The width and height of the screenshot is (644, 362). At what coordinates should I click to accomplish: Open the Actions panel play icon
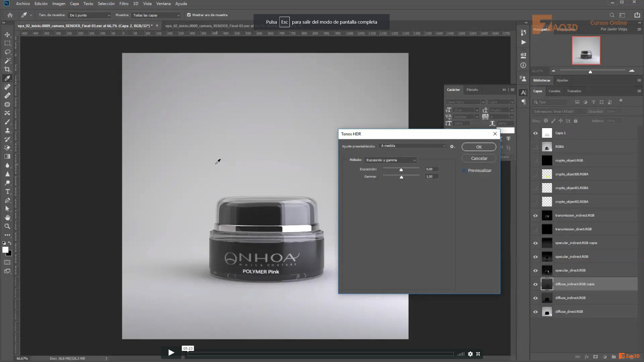523,42
